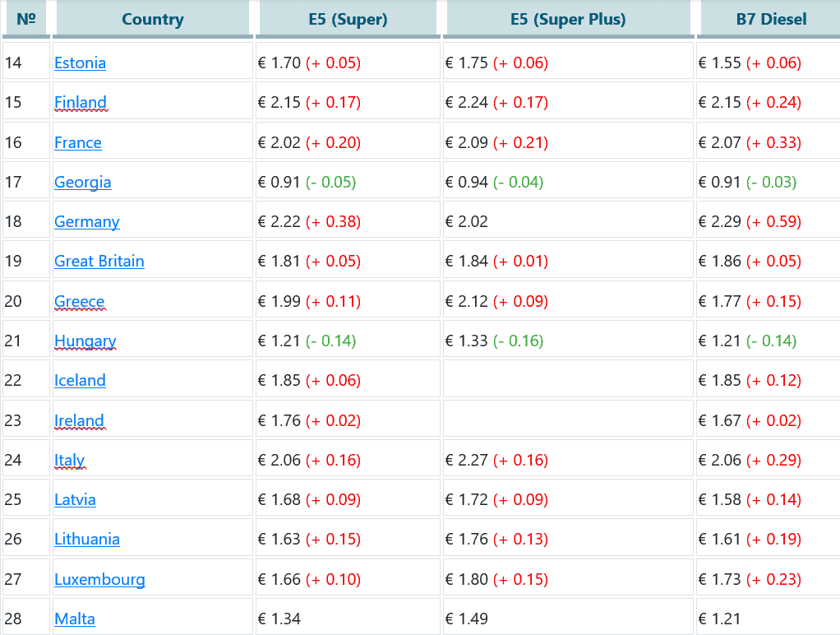Viewport: 840px width, 635px height.
Task: Open the Lithuania link
Action: coord(86,539)
